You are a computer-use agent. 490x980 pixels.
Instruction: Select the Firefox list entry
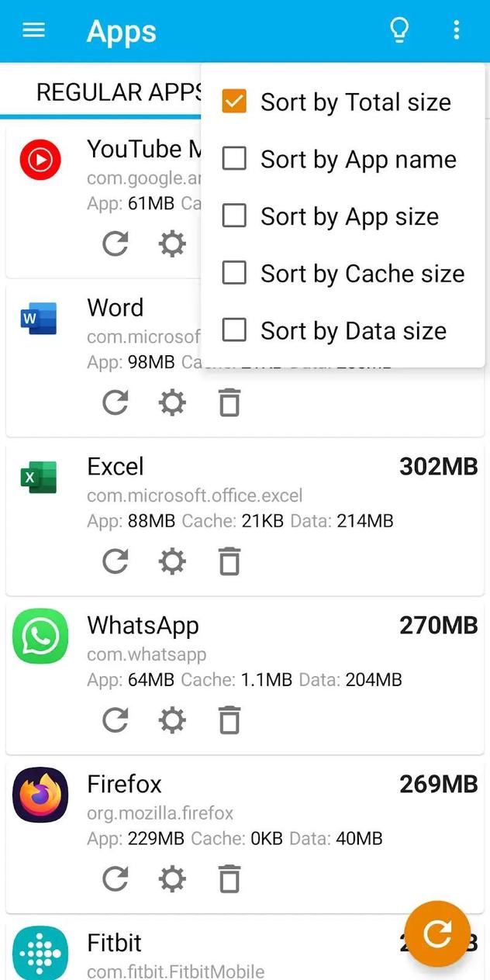(124, 784)
